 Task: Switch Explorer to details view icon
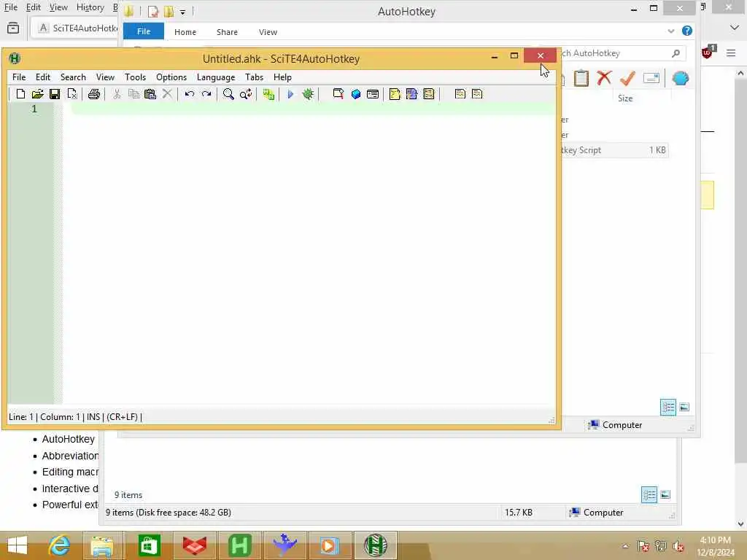coord(668,407)
